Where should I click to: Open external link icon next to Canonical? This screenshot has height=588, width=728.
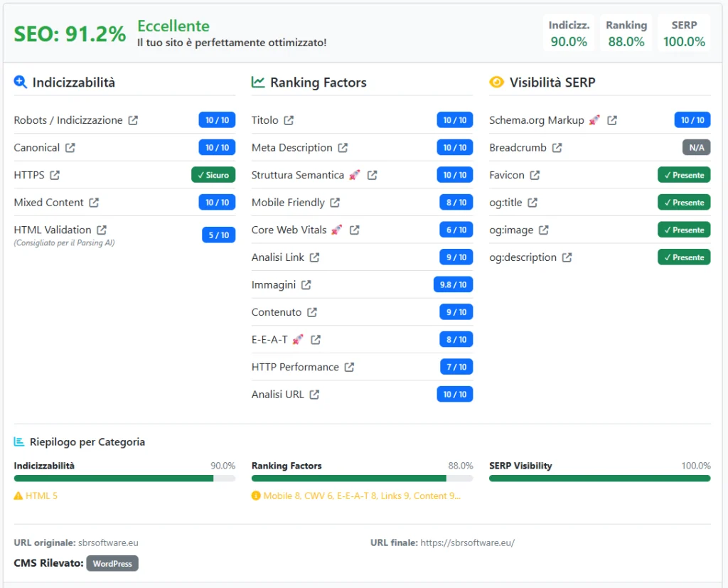click(70, 148)
